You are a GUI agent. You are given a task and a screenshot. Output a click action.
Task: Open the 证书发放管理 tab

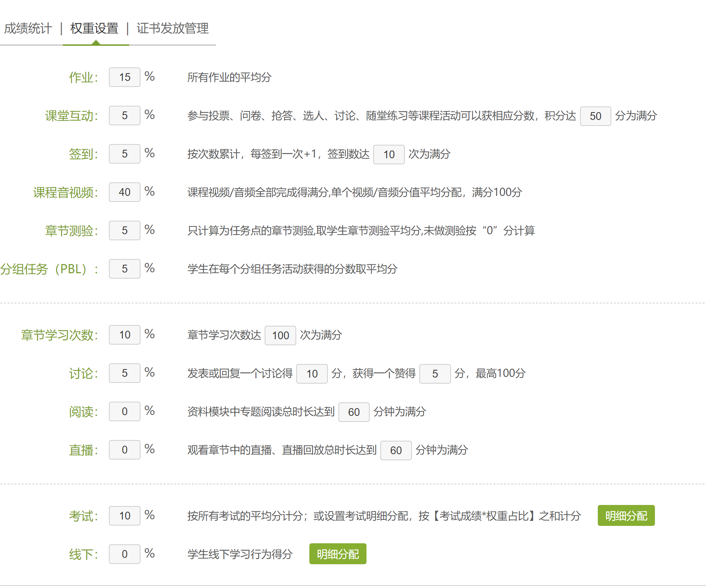click(x=172, y=28)
